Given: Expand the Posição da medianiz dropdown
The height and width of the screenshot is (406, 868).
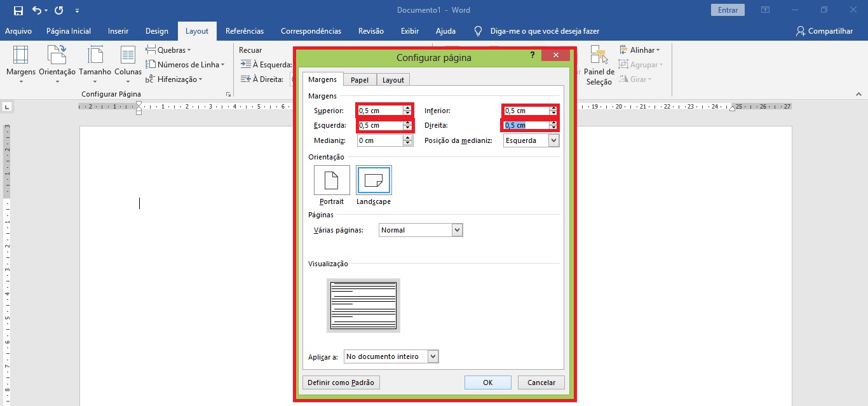Looking at the screenshot, I should pos(553,140).
